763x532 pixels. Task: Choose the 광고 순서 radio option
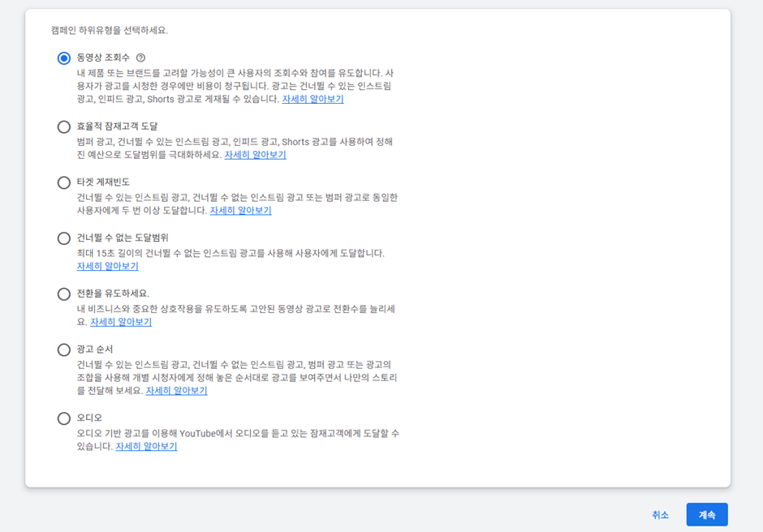pos(64,350)
